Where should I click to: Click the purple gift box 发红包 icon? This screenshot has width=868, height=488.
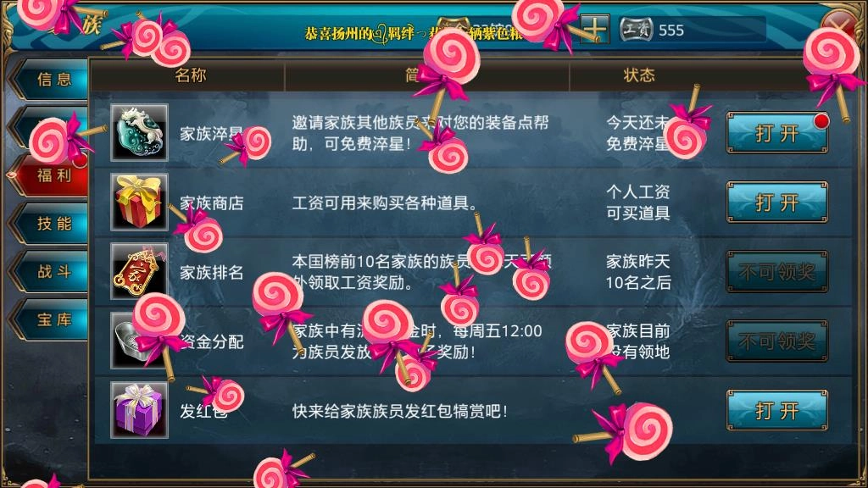(139, 410)
